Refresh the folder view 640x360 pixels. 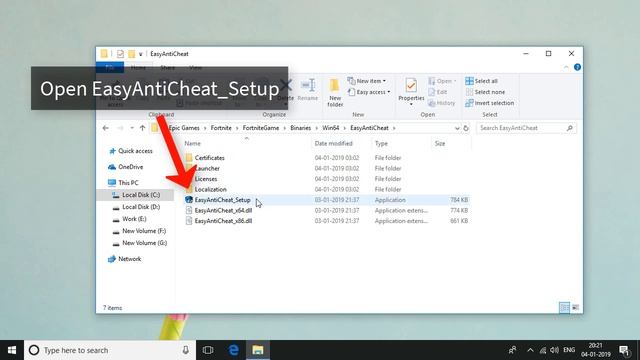tap(466, 128)
